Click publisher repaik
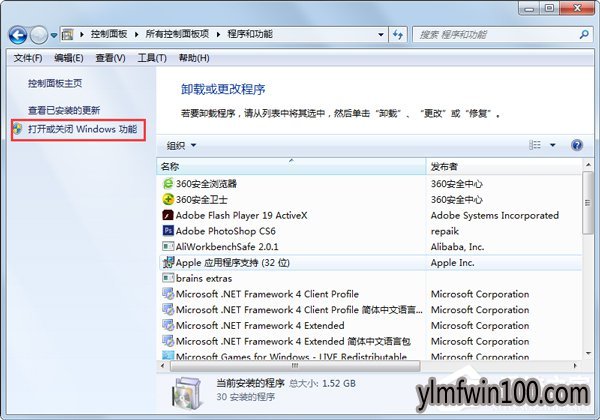 point(445,231)
